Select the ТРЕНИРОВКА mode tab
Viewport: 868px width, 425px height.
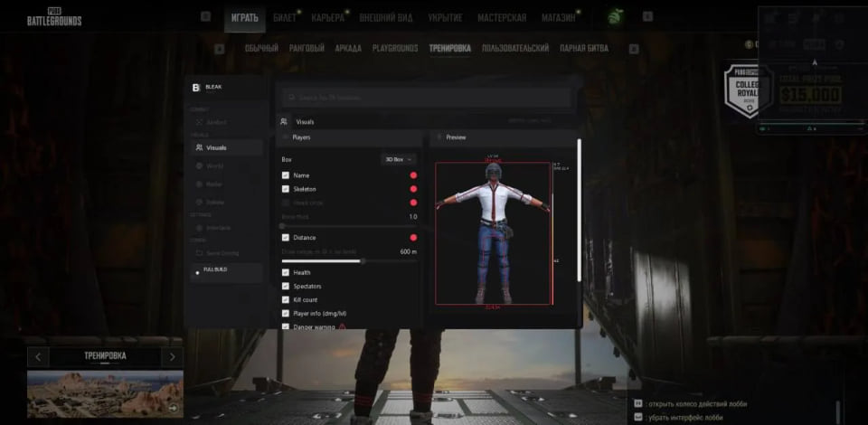point(450,49)
